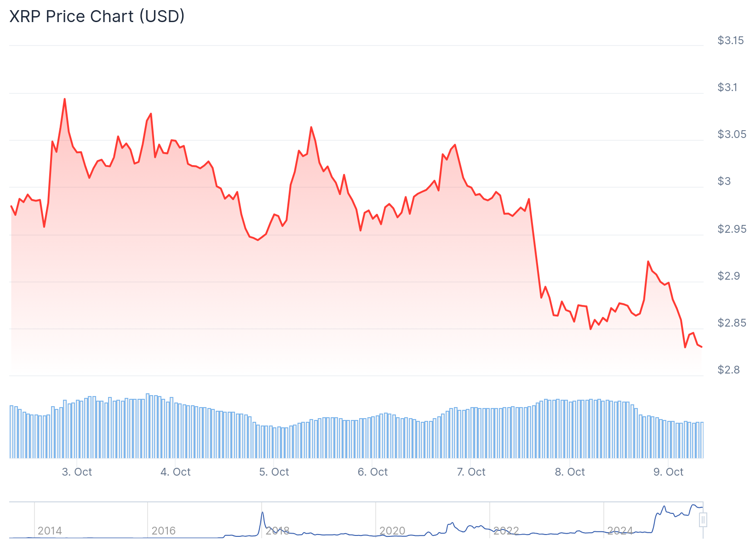
Task: Click the 2016 year label in the navigator
Action: click(163, 531)
